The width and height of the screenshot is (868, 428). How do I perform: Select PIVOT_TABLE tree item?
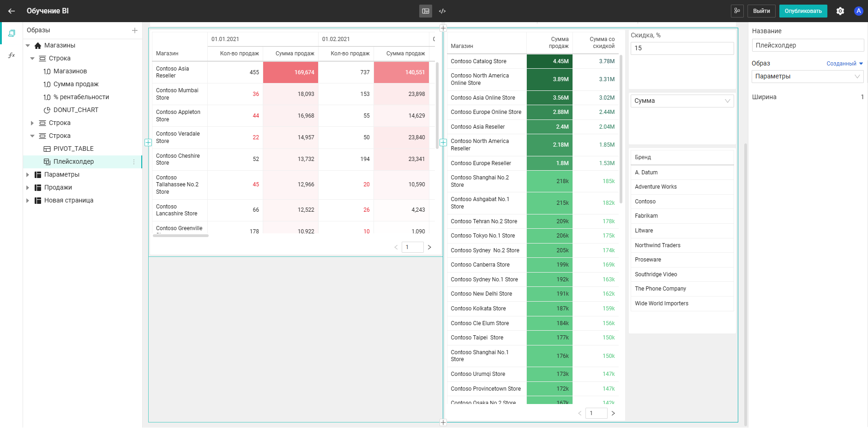coord(73,149)
